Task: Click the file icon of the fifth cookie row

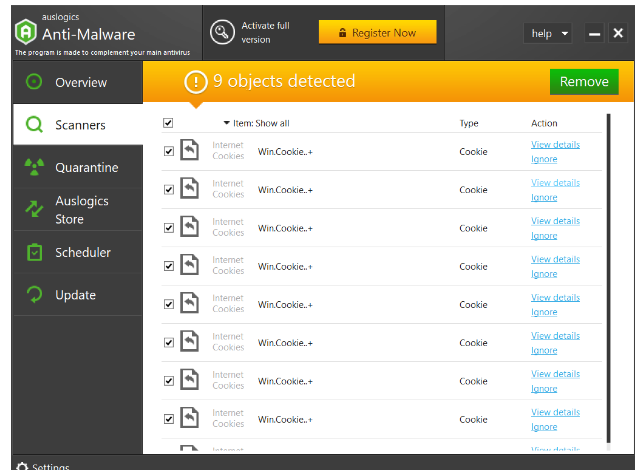Action: 189,303
